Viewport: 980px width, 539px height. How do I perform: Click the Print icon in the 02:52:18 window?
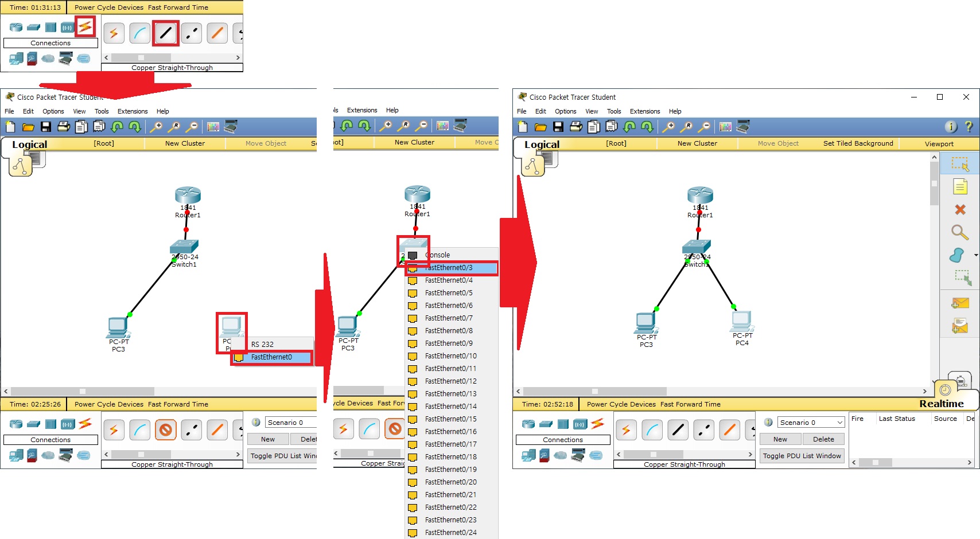576,127
